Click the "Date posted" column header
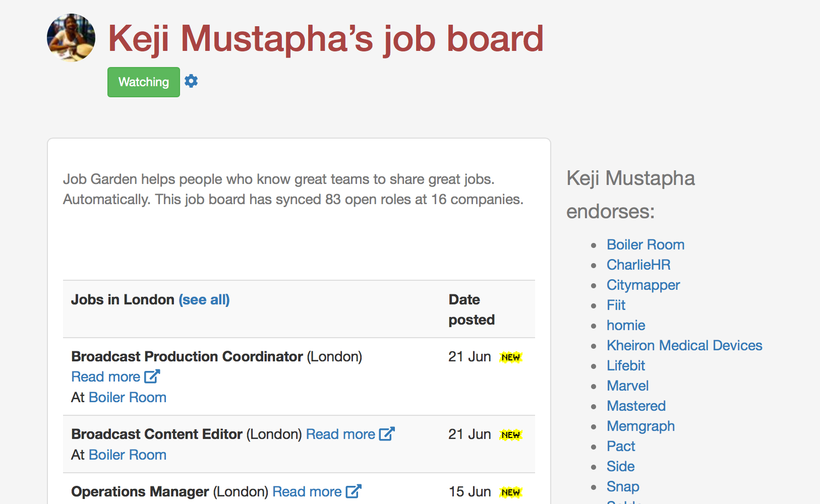 point(472,310)
